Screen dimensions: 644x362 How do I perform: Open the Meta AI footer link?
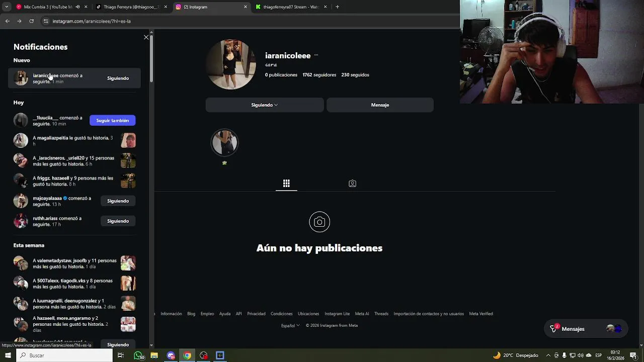click(x=362, y=314)
